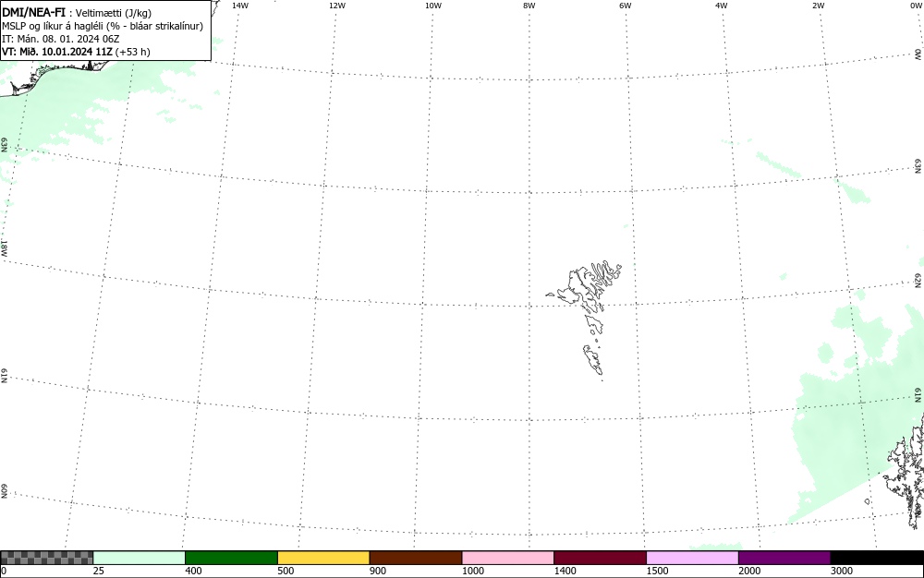Click the light violet 1500–2000 legend swatch

tap(692, 558)
